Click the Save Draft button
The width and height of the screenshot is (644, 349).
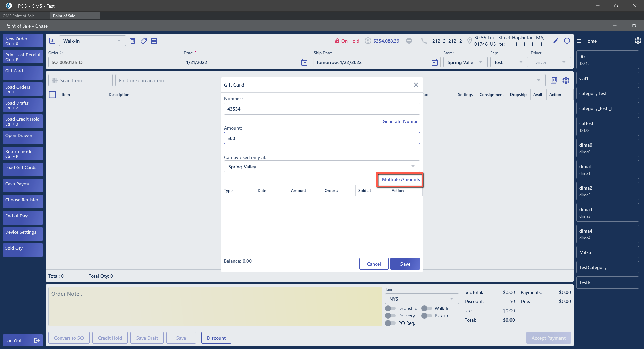[x=147, y=338]
